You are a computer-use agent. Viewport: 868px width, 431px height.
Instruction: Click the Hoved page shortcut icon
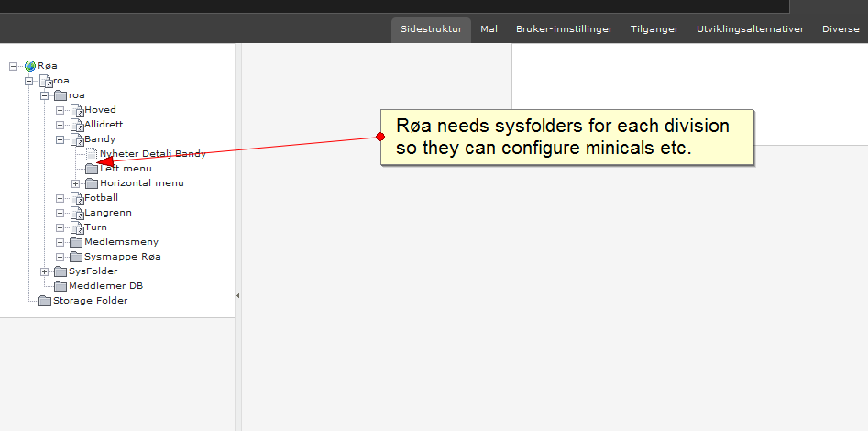point(77,110)
